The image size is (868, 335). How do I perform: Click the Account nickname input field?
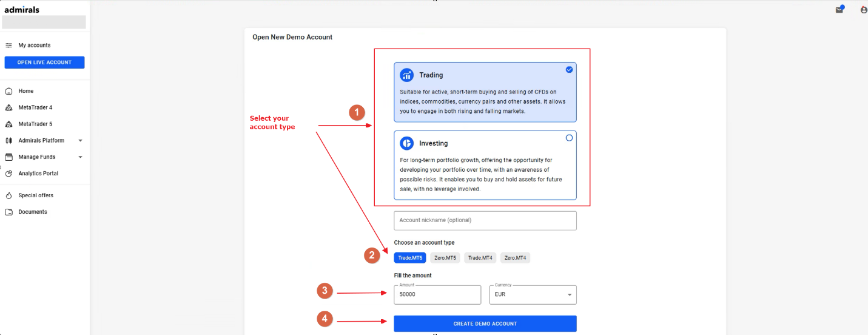pos(485,220)
